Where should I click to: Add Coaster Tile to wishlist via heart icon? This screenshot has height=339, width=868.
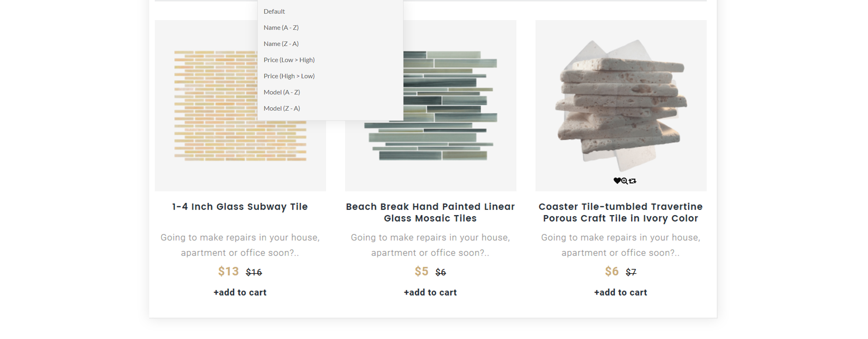click(617, 181)
